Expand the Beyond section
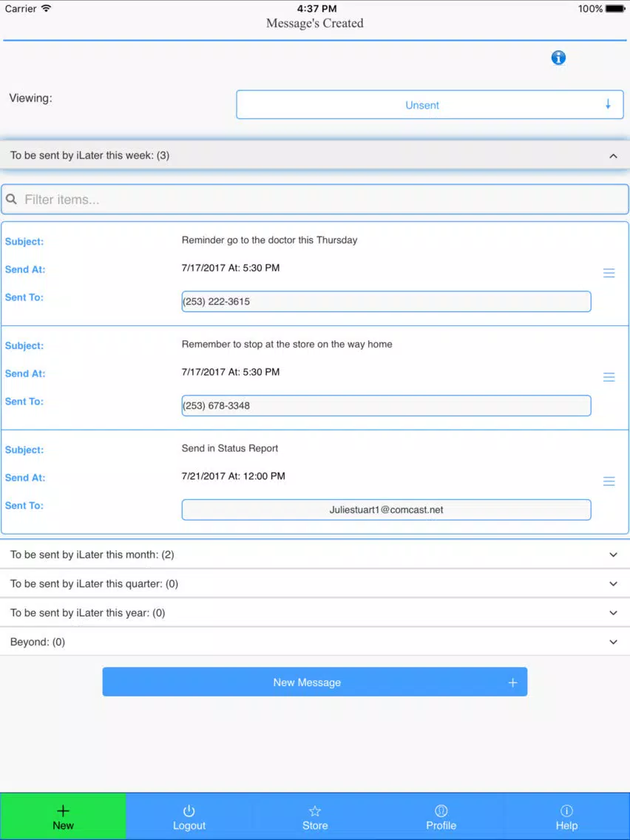This screenshot has height=840, width=630. point(315,641)
